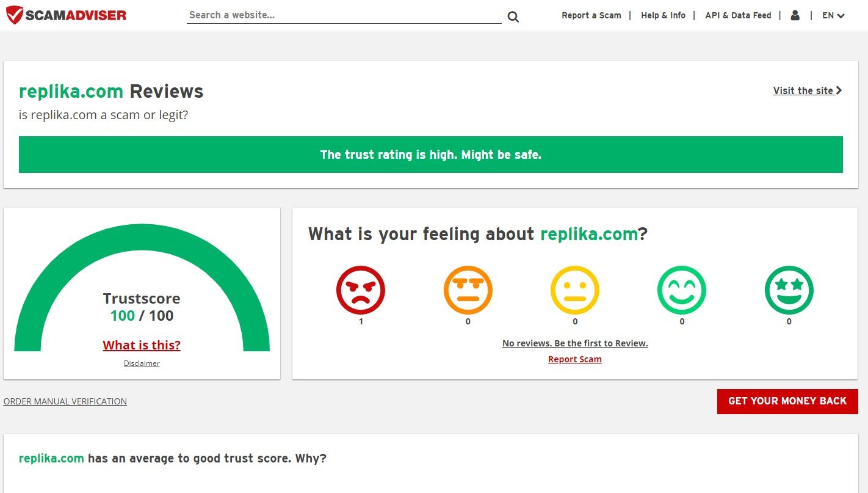The height and width of the screenshot is (493, 868).
Task: Select the star-eyed face rating
Action: [789, 290]
